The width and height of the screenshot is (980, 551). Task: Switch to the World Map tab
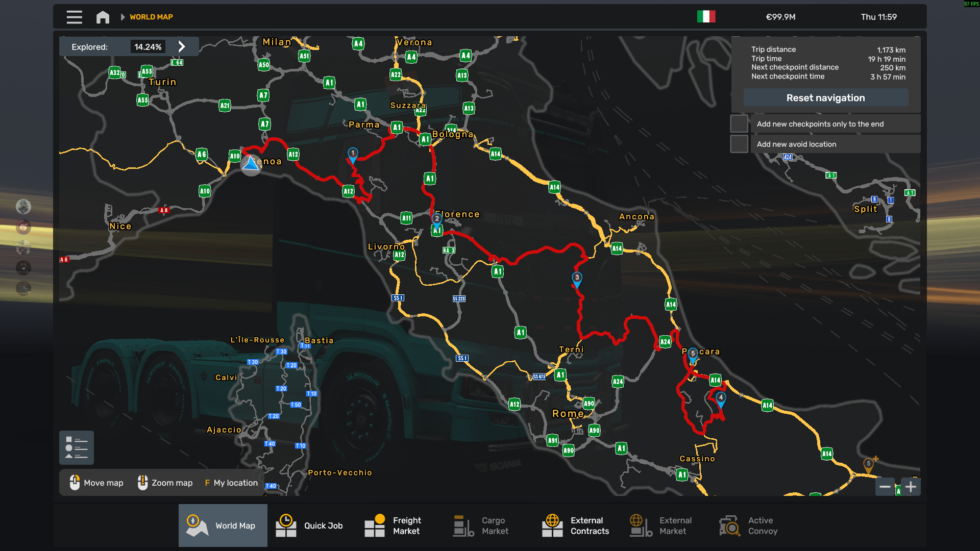223,525
